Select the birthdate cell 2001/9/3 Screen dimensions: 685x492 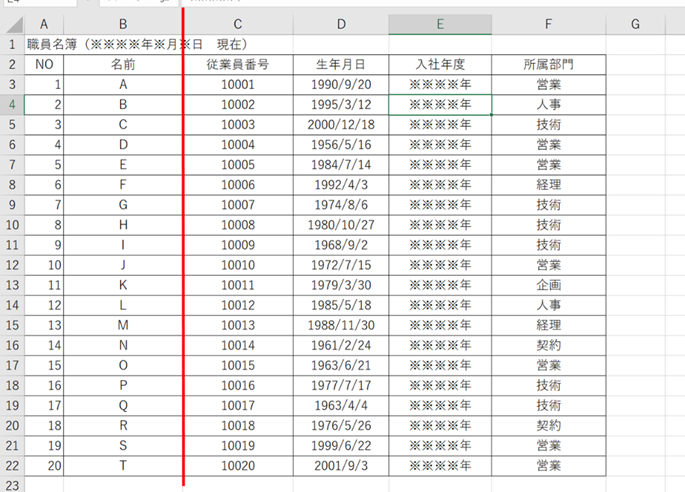(x=341, y=466)
